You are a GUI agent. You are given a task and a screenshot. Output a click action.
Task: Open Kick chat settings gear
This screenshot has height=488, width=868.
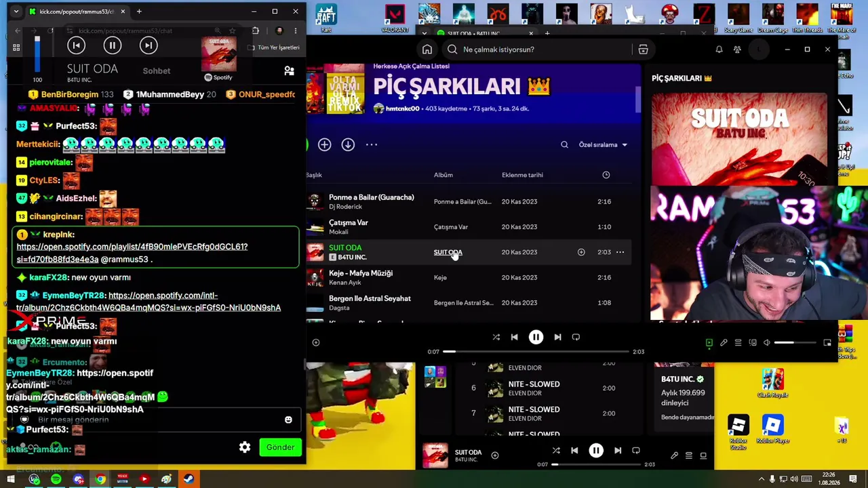pyautogui.click(x=245, y=447)
